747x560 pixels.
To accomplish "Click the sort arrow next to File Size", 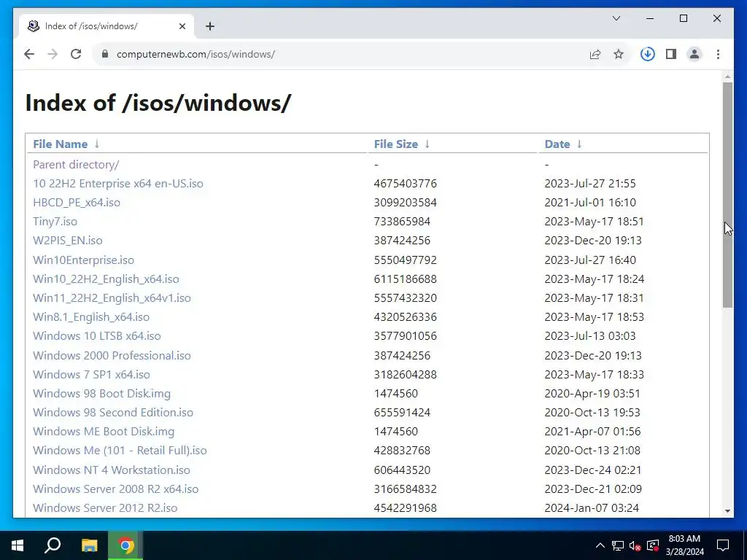I will tap(427, 144).
